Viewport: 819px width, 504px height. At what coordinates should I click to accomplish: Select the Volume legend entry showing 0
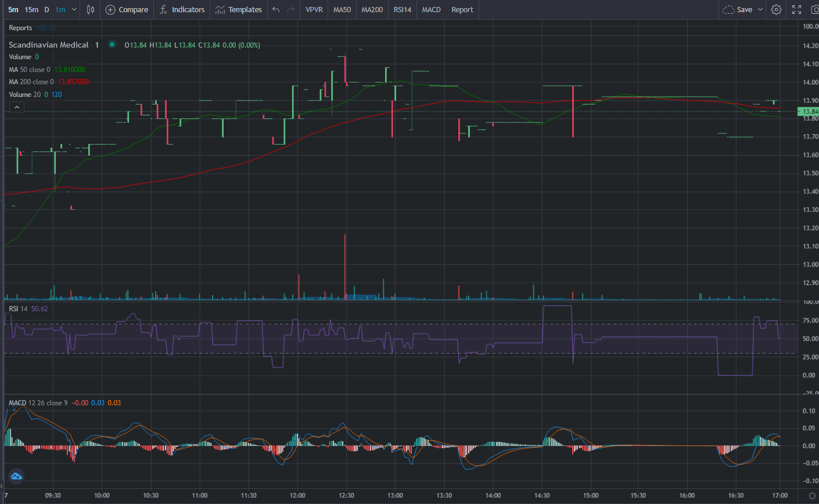pos(24,57)
